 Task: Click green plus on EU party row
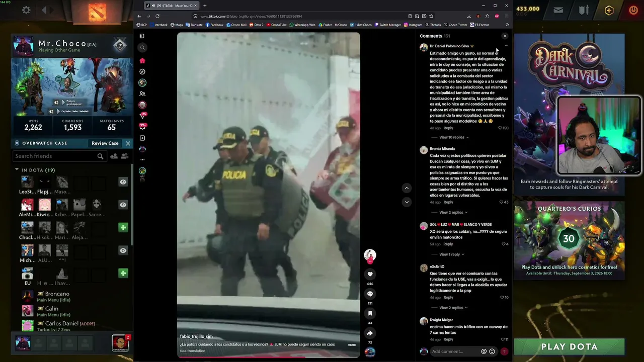click(x=123, y=273)
